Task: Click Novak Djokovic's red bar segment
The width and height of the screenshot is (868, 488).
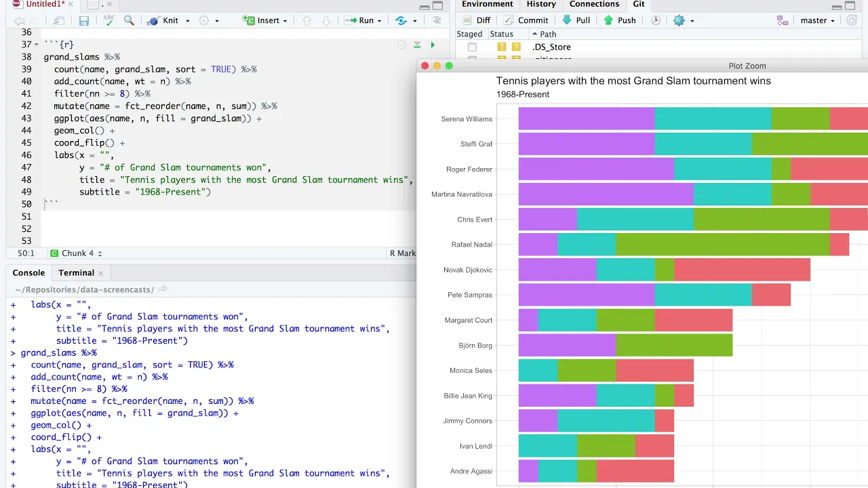Action: (x=742, y=270)
